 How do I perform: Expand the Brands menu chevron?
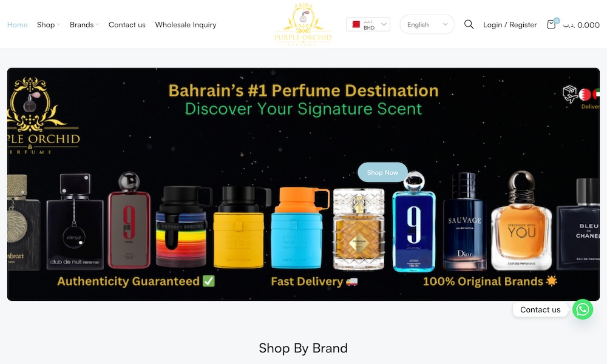pyautogui.click(x=97, y=25)
